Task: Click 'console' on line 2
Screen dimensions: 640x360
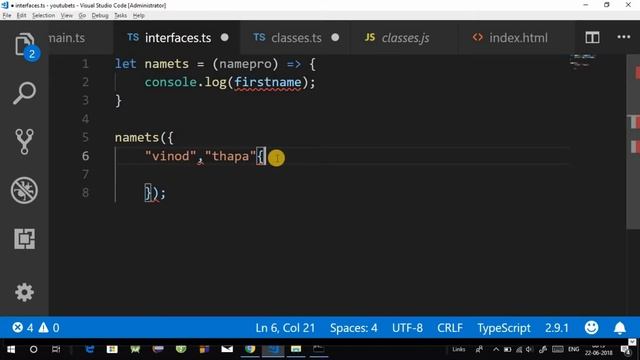Action: pyautogui.click(x=171, y=82)
